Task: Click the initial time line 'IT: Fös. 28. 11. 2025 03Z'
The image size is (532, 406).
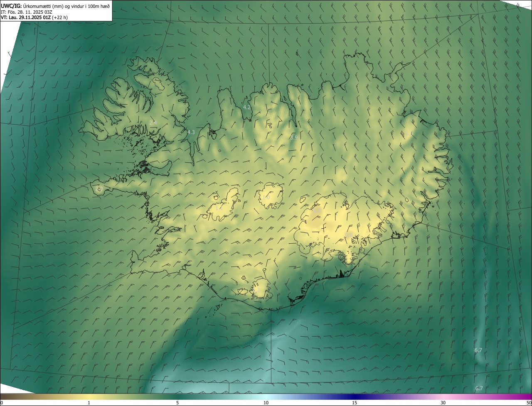Action: pos(27,12)
